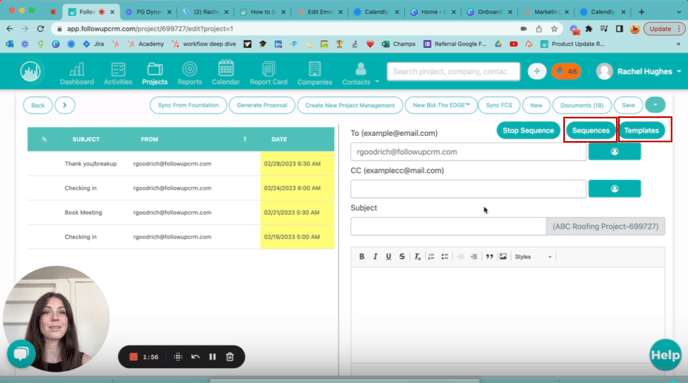The image size is (688, 383).
Task: Go to the Projects section
Action: [154, 73]
